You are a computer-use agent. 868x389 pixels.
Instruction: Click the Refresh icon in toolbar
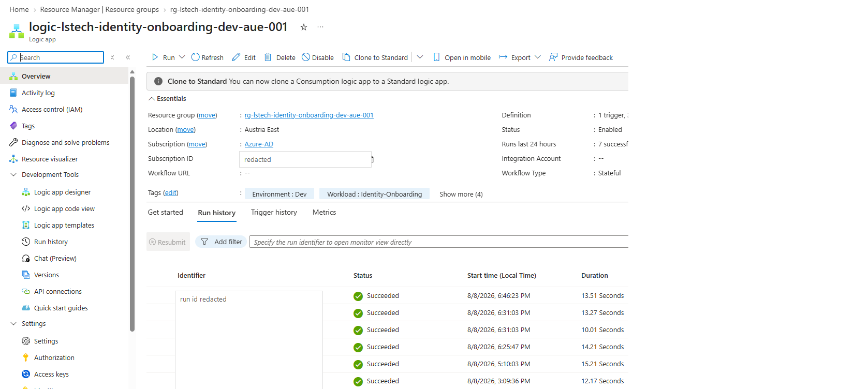(x=195, y=57)
